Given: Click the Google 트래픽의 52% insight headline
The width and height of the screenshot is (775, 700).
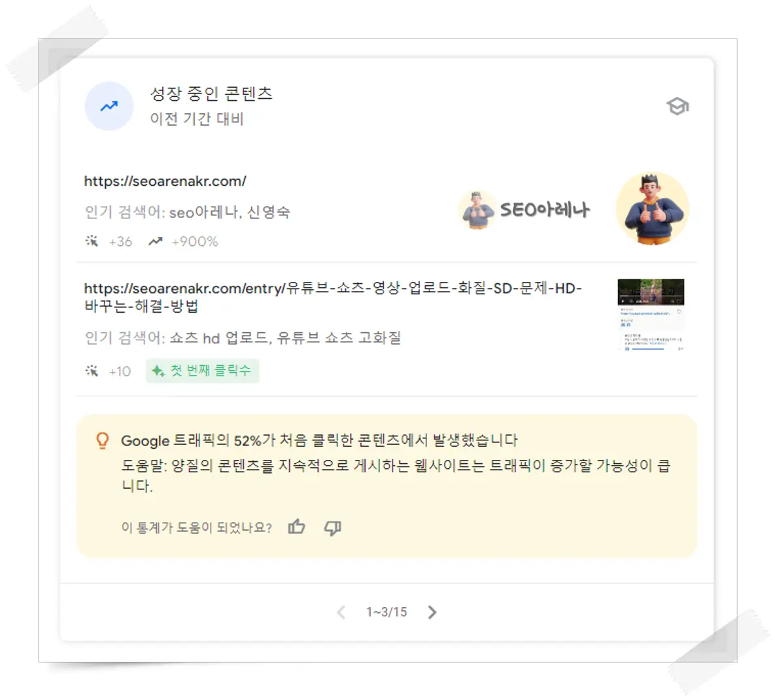Looking at the screenshot, I should click(x=319, y=440).
